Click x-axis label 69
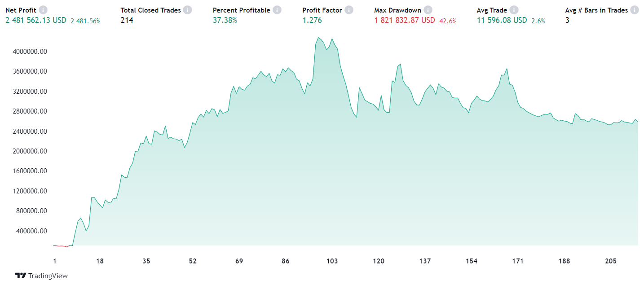Image resolution: width=644 pixels, height=289 pixels. tap(239, 261)
